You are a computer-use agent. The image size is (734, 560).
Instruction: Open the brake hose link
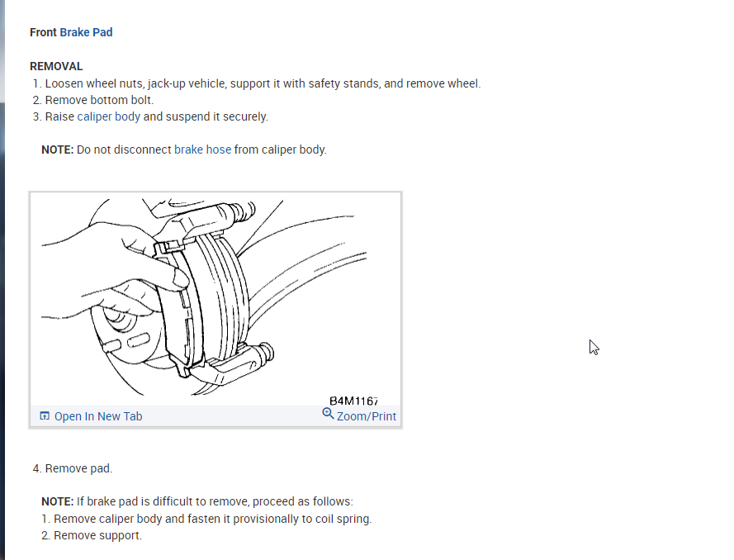(202, 149)
